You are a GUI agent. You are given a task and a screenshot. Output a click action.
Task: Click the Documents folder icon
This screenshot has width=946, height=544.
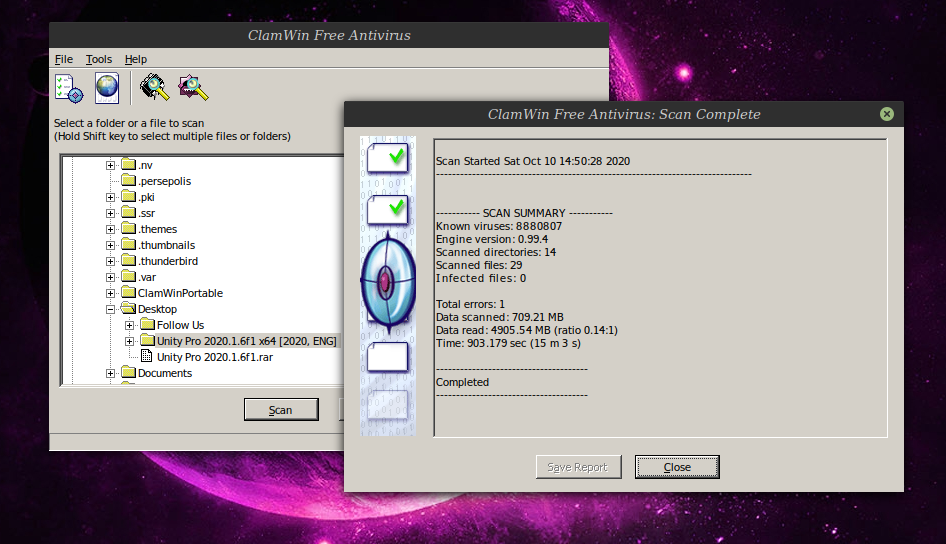tap(128, 372)
